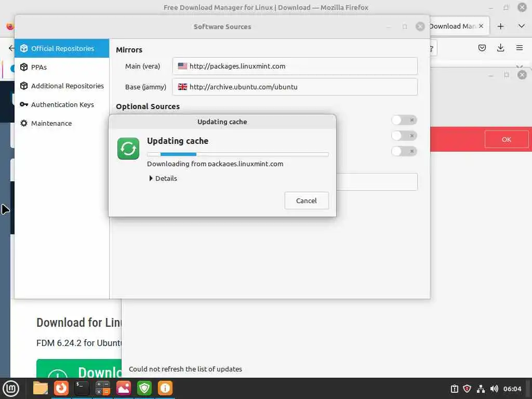Open the Firefox hamburger menu
This screenshot has width=532, height=399.
click(x=520, y=48)
